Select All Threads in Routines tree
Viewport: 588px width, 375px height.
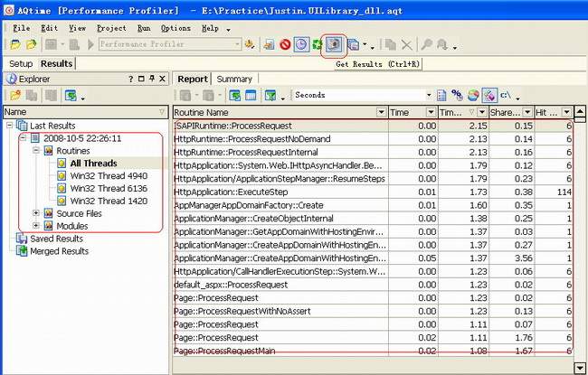(94, 163)
